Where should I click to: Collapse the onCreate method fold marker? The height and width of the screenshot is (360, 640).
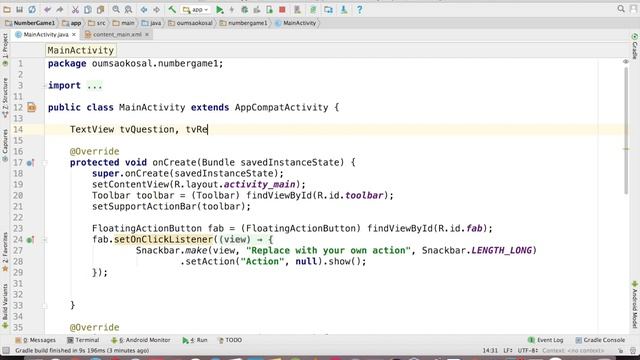coord(44,163)
